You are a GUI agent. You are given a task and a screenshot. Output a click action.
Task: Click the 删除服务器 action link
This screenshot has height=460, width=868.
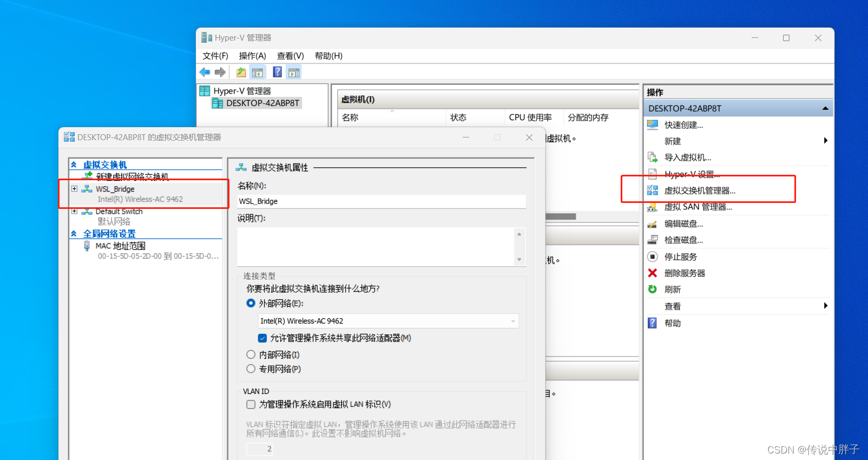[685, 273]
